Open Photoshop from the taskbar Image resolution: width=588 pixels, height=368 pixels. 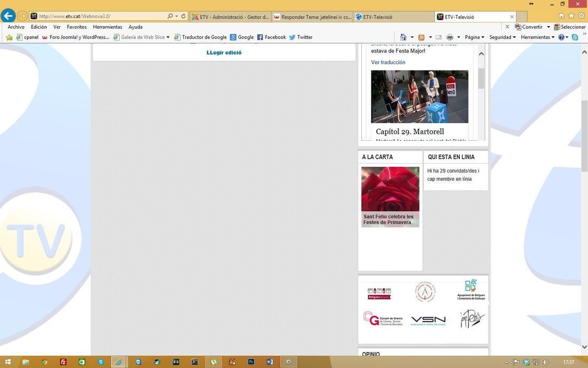point(251,362)
